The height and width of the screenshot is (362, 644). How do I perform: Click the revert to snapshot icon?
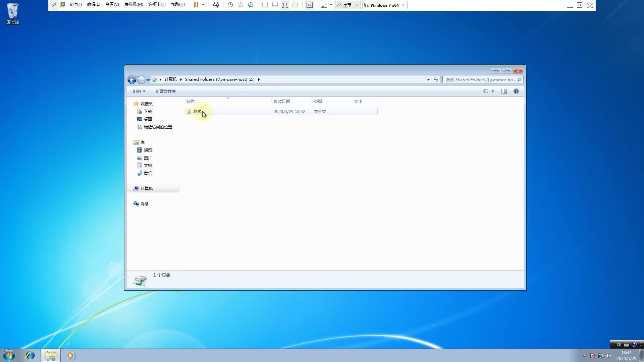click(240, 5)
